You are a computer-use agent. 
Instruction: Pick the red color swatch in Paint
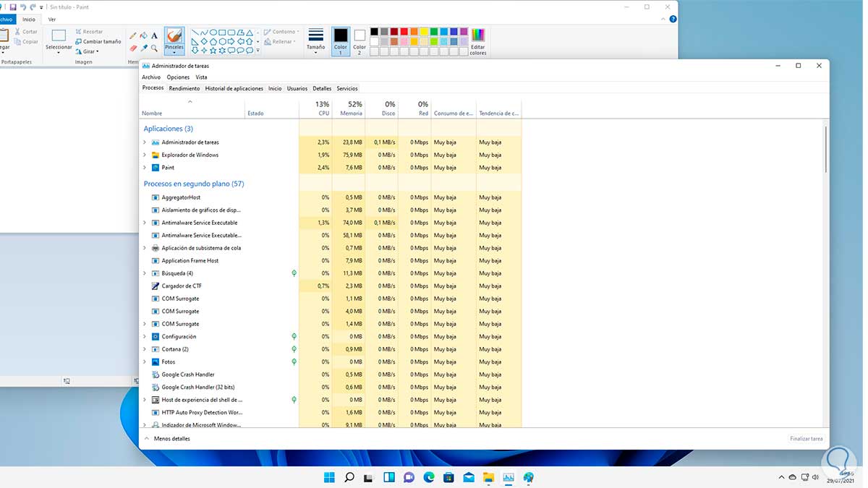tap(404, 32)
